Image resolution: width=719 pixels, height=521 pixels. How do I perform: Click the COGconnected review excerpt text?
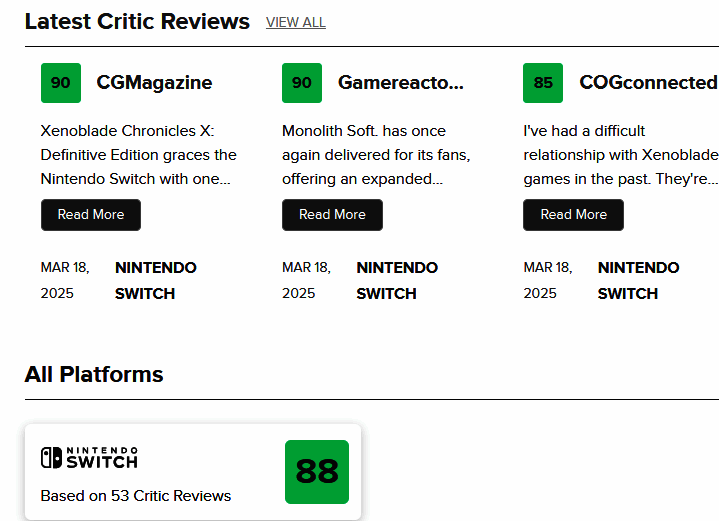click(620, 155)
